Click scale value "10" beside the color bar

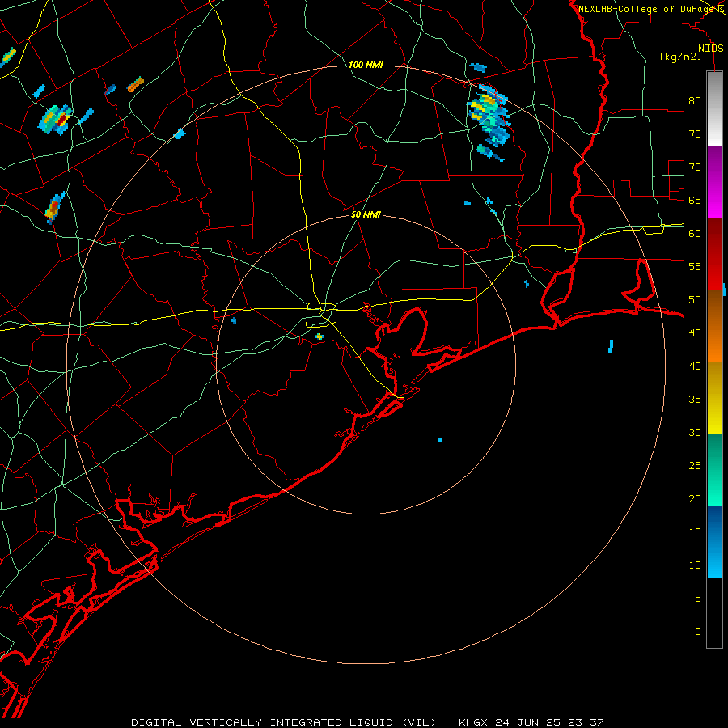click(x=695, y=565)
